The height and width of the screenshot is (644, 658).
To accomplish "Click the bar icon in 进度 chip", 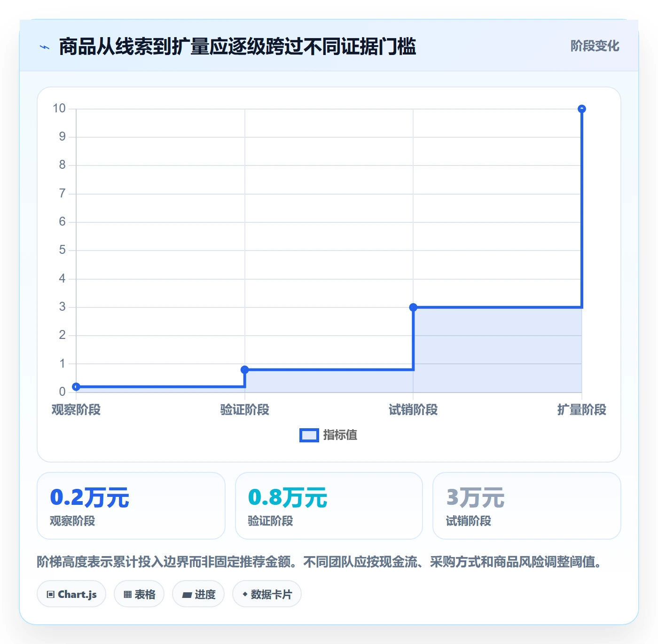I will coord(187,595).
